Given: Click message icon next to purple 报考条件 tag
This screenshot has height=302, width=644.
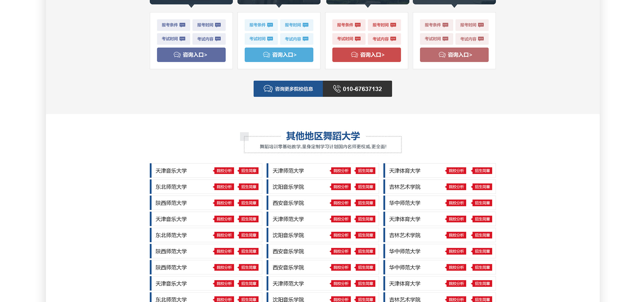Looking at the screenshot, I should pyautogui.click(x=183, y=25).
